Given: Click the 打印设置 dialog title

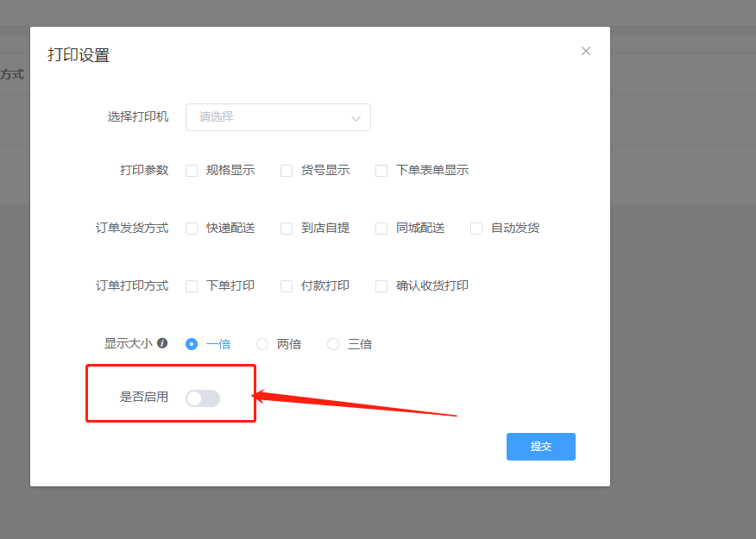Looking at the screenshot, I should pyautogui.click(x=79, y=55).
